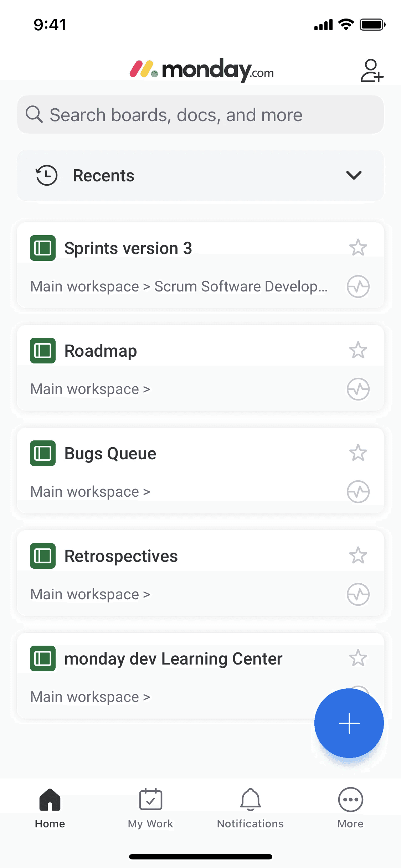Tap monday dev Learning Center board icon

(43, 658)
